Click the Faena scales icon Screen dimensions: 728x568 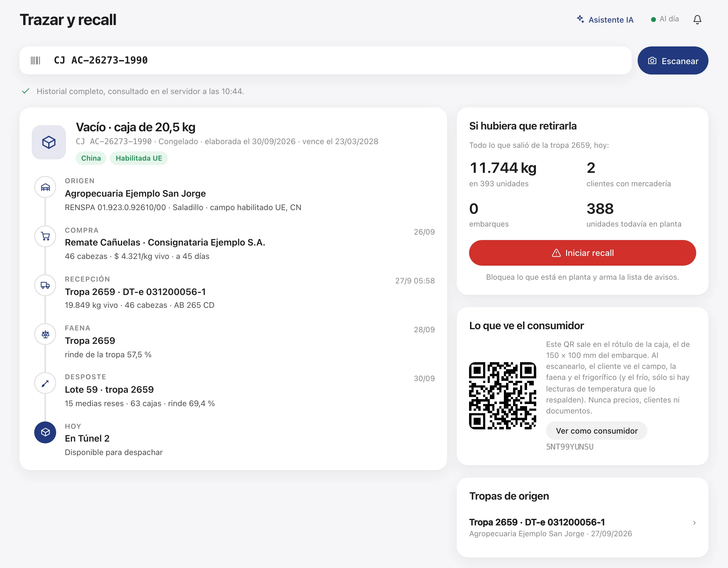(45, 334)
